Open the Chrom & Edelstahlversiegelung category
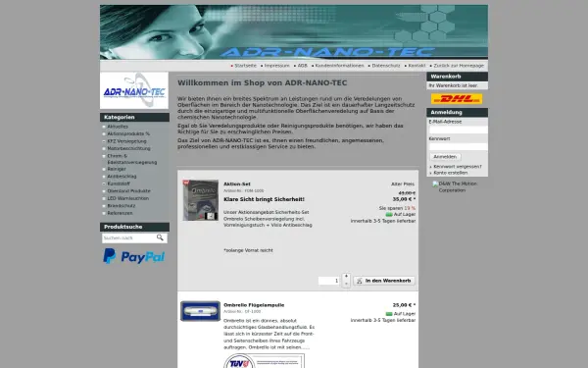588x368 pixels. point(132,159)
